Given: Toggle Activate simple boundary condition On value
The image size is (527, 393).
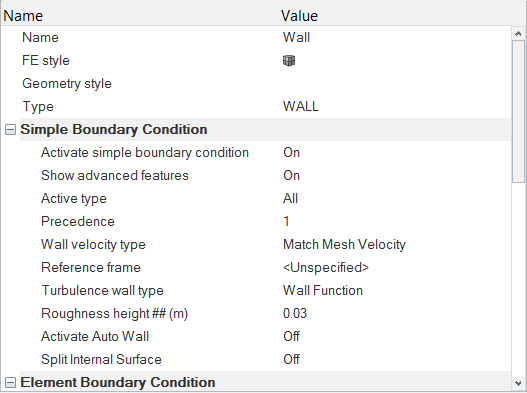Looking at the screenshot, I should click(x=291, y=153).
